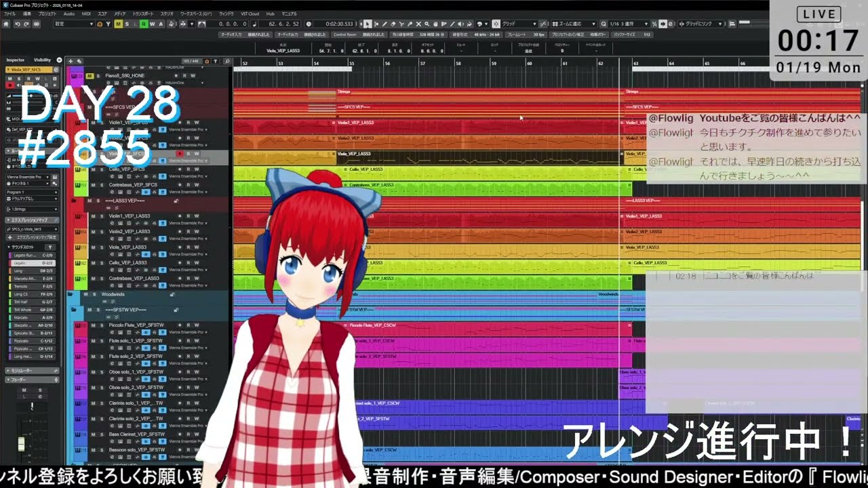The image size is (868, 488).
Task: Open Program 1 dropdown in Inspector
Action: pyautogui.click(x=32, y=192)
